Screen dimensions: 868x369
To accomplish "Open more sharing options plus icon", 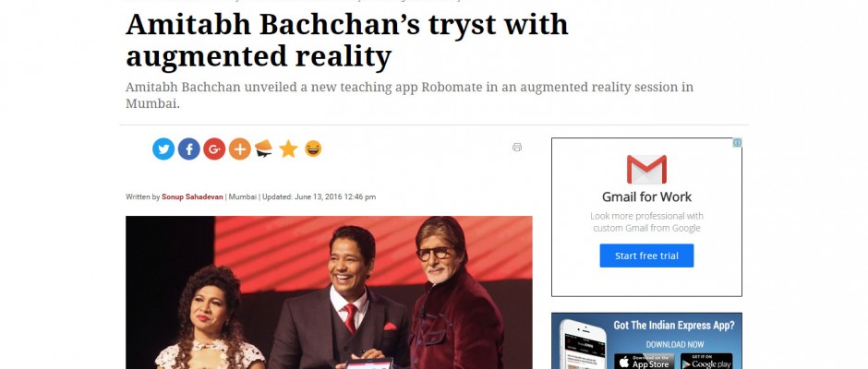I will tap(240, 149).
